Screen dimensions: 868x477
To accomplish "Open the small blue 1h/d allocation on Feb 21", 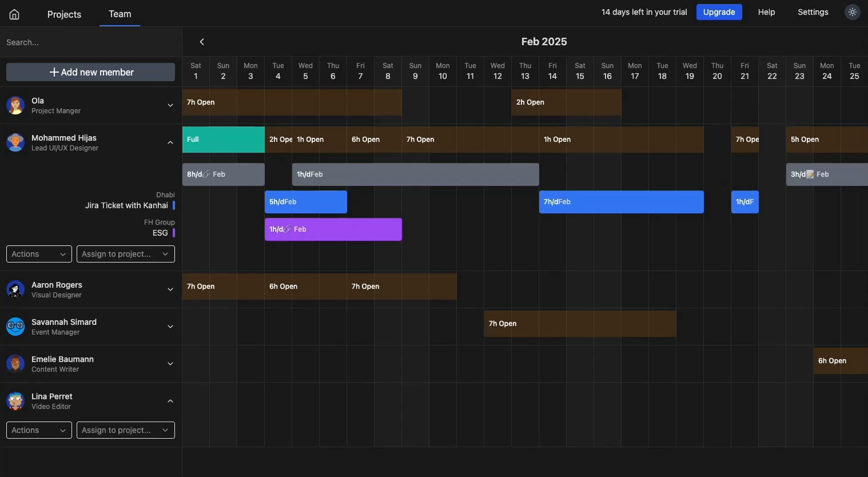I will [745, 202].
